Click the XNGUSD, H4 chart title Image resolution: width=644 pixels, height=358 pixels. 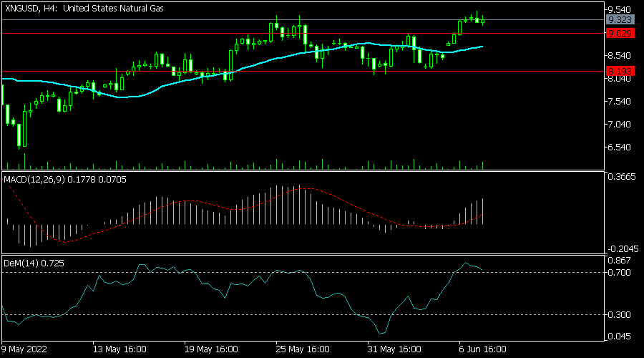tap(84, 8)
